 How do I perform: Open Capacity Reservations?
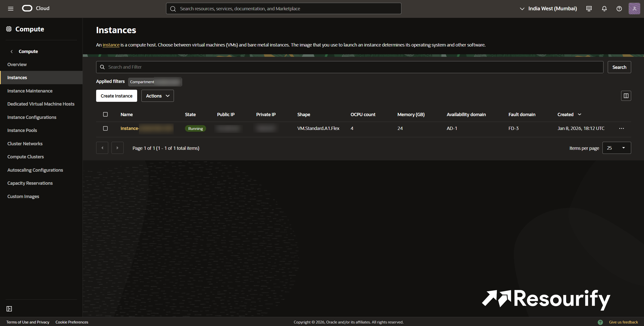pos(30,183)
